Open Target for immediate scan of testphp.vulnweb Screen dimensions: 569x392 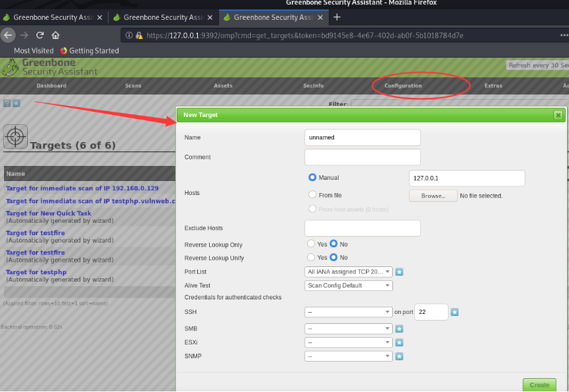91,201
